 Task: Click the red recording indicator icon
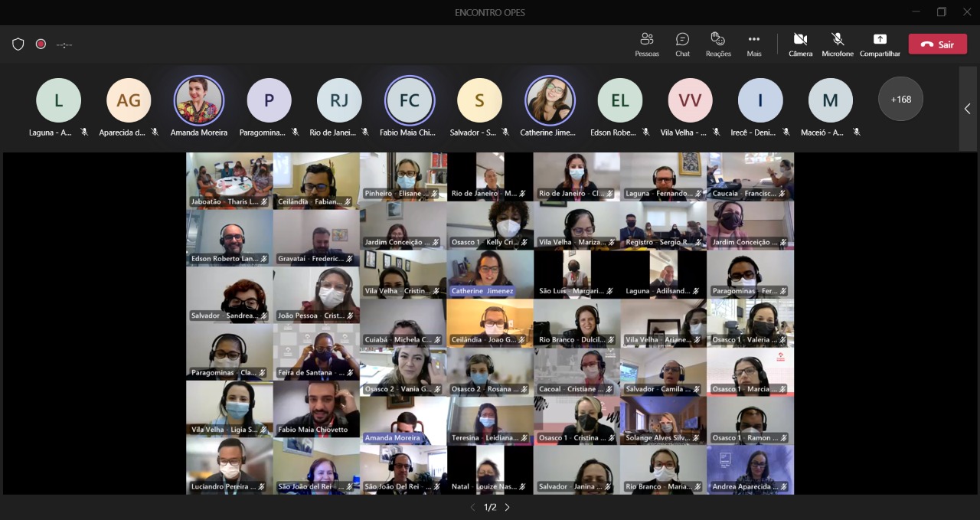(x=41, y=44)
